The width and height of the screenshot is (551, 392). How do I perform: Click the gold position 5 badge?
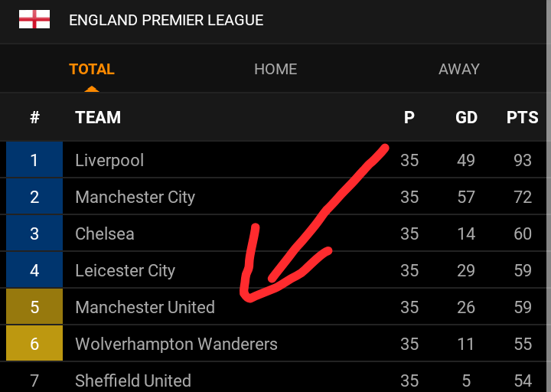34,308
